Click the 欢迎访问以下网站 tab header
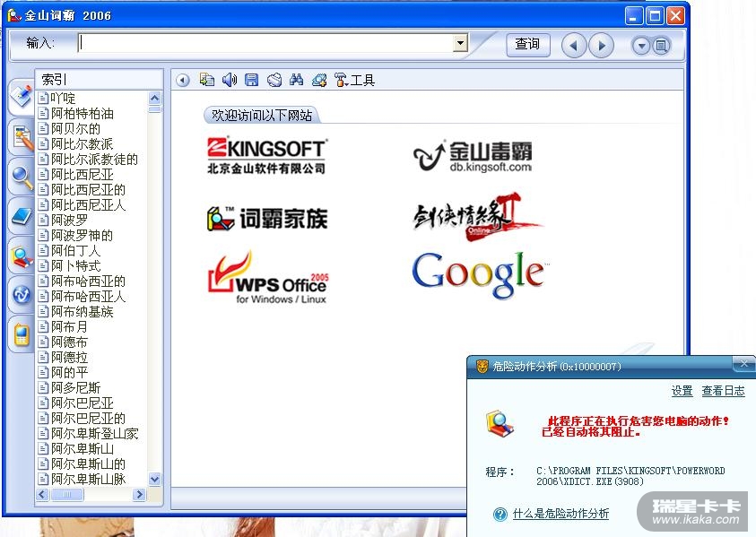Screen dimensions: 756x537 (x=262, y=116)
